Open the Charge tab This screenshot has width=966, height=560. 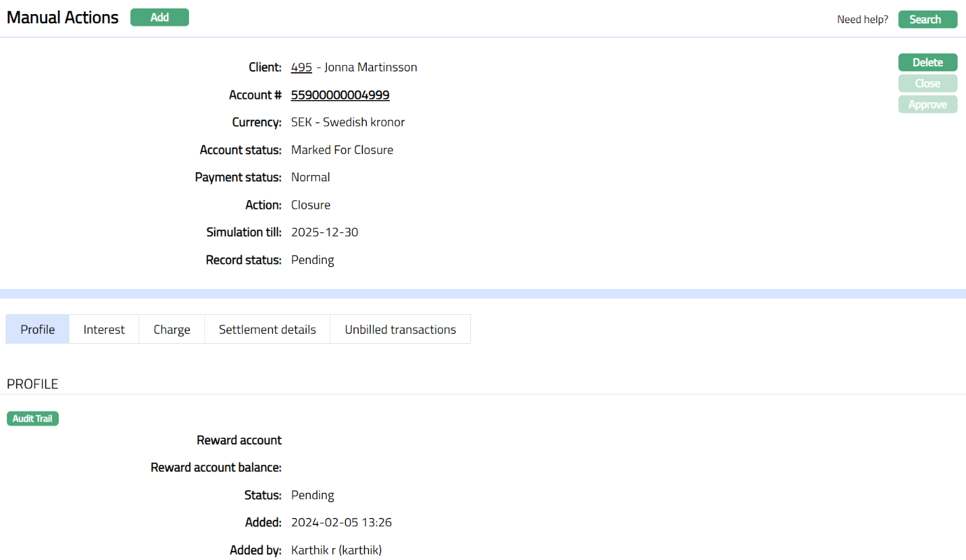point(171,330)
